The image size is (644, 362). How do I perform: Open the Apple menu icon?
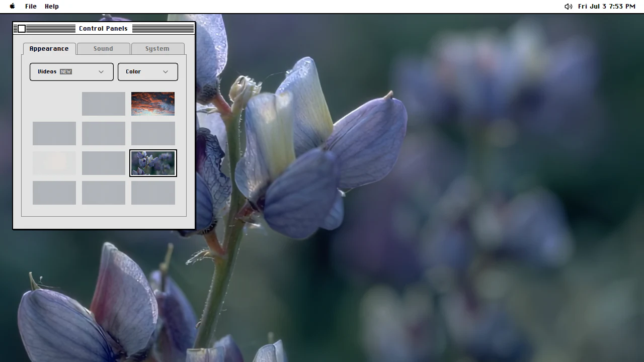click(x=13, y=7)
